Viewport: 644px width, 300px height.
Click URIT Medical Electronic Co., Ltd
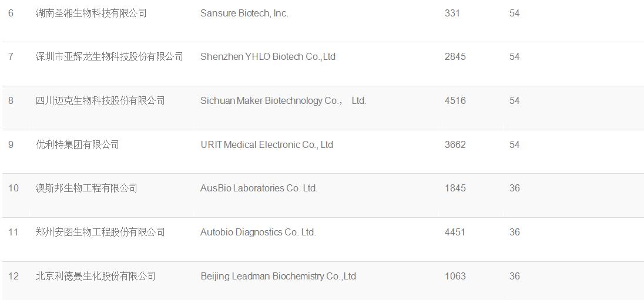(267, 144)
